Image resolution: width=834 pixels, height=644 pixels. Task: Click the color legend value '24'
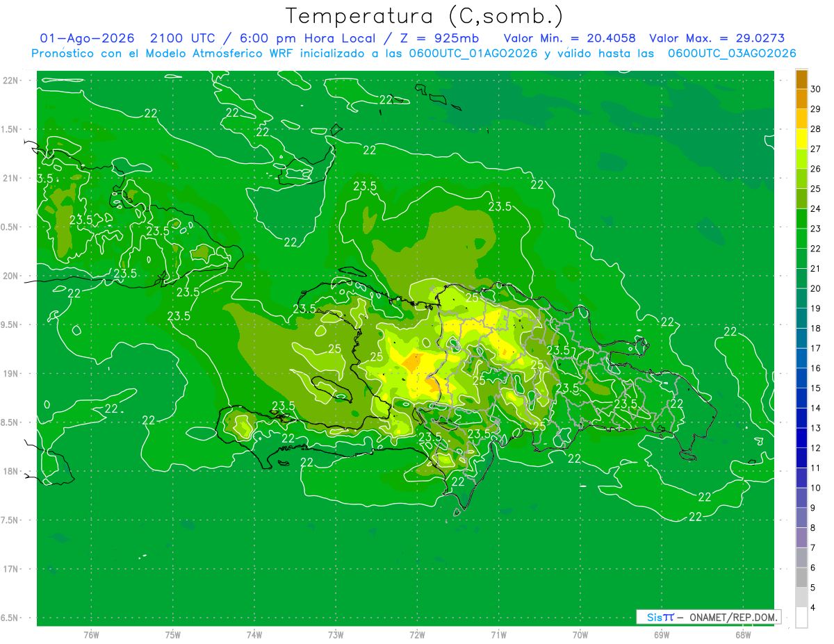(816, 208)
